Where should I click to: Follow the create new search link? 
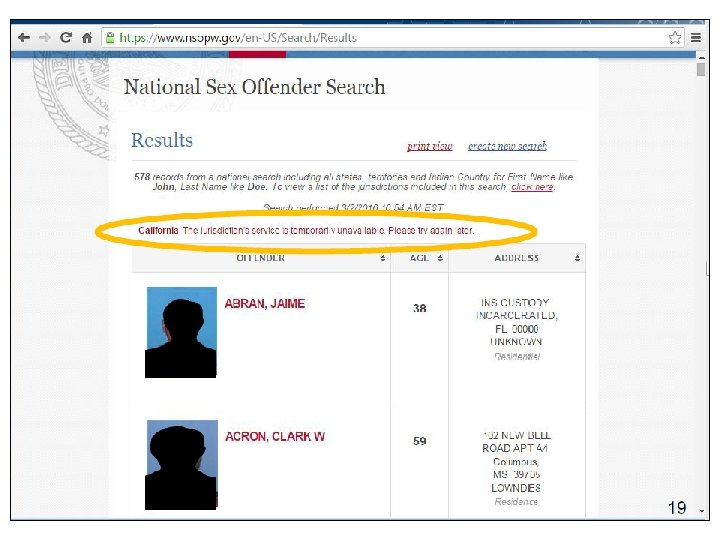(507, 146)
